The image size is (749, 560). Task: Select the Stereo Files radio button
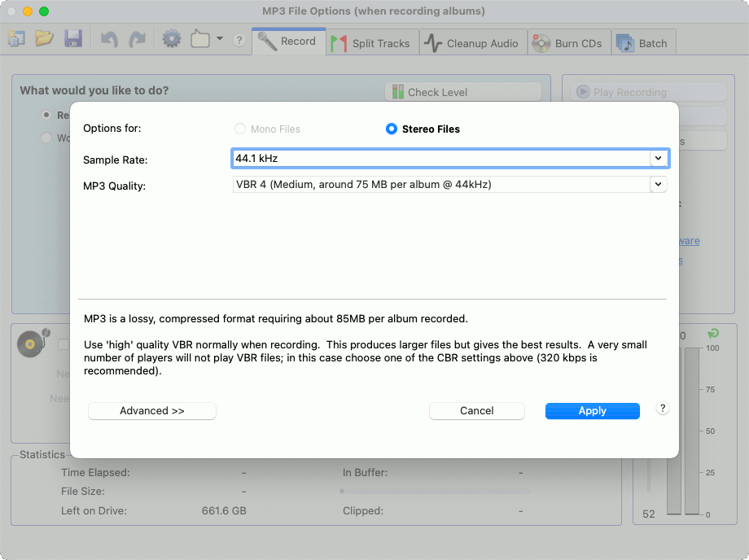coord(392,129)
